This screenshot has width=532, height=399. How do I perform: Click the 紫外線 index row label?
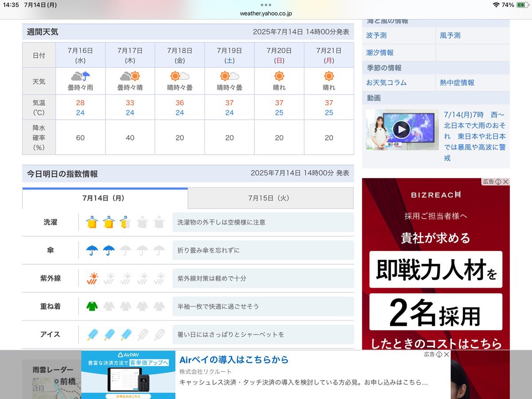50,278
